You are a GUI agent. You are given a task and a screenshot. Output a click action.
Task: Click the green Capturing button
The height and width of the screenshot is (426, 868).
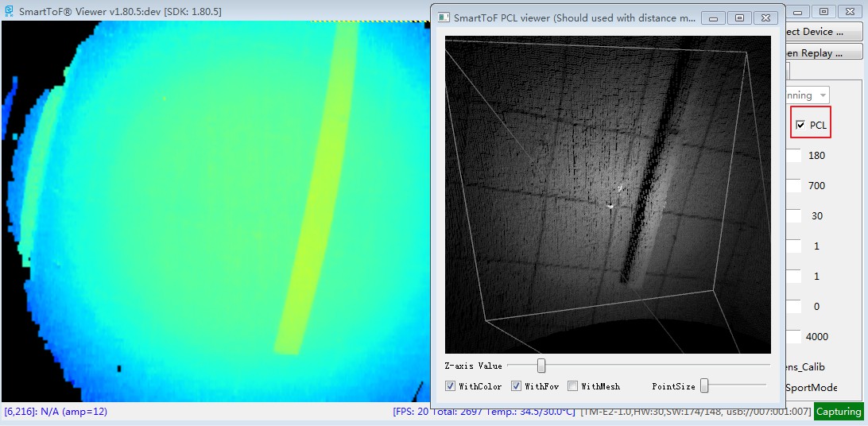coord(839,412)
